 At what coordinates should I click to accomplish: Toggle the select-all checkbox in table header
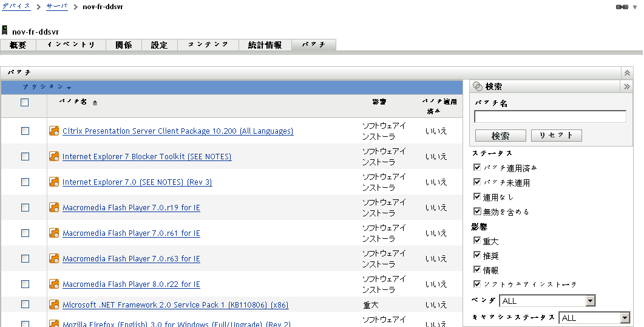click(x=25, y=103)
